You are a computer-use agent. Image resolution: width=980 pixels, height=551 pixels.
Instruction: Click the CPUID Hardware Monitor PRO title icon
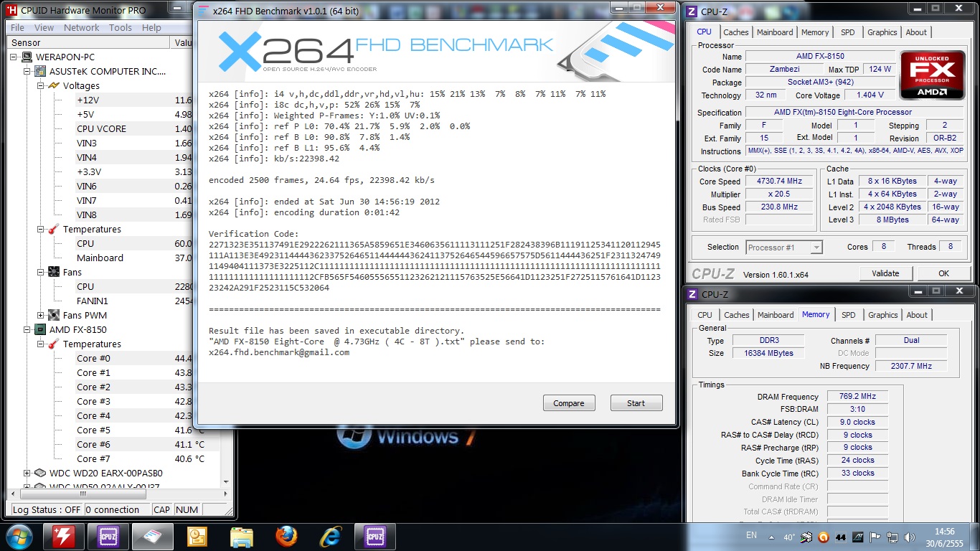click(12, 10)
